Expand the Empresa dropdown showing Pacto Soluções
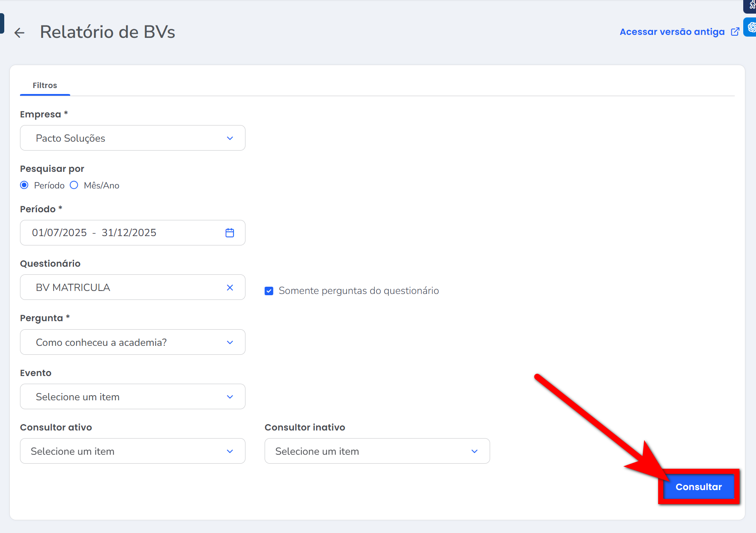The height and width of the screenshot is (533, 756). tap(132, 138)
